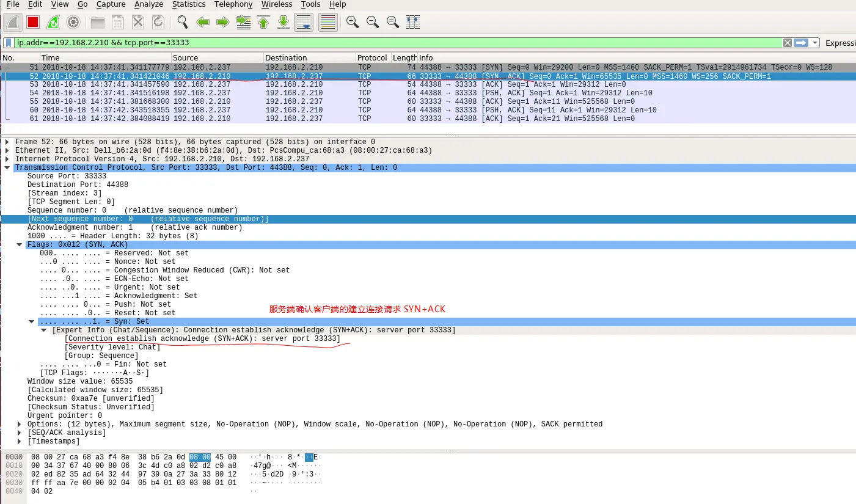Image resolution: width=856 pixels, height=504 pixels.
Task: Select packet 61 in the packet list
Action: click(428, 119)
